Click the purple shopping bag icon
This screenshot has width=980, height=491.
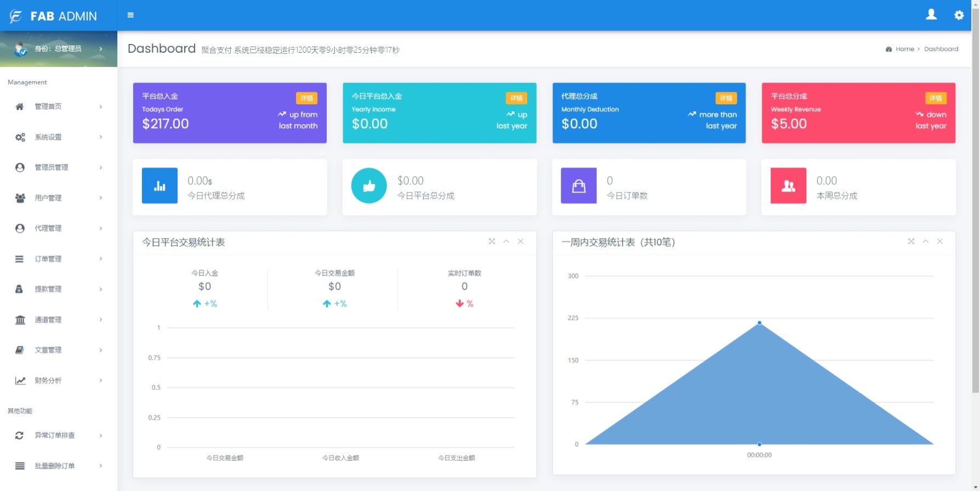coord(579,186)
